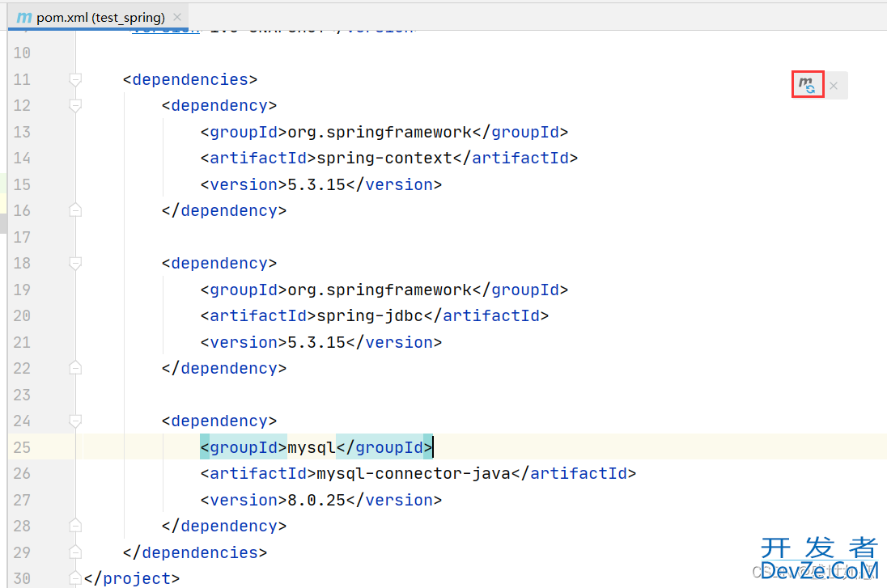This screenshot has height=588, width=887.
Task: Click the Maven file icon on the tab
Action: (x=23, y=18)
